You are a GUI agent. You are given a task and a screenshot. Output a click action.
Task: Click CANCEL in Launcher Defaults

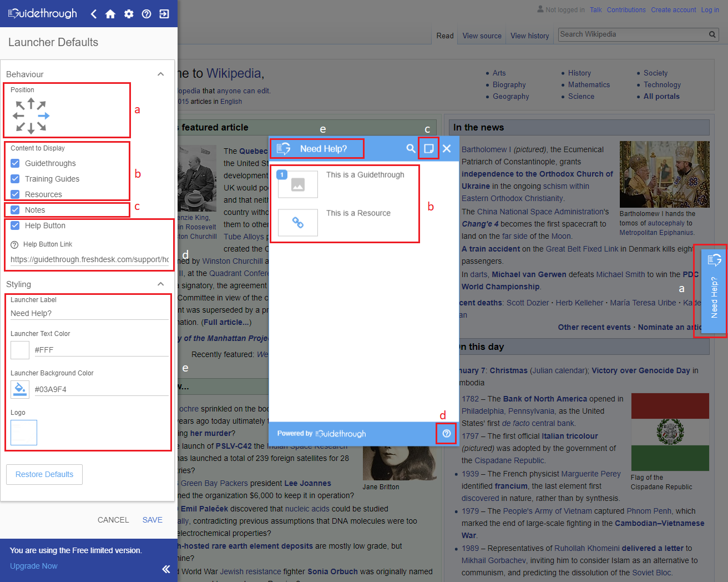tap(113, 520)
